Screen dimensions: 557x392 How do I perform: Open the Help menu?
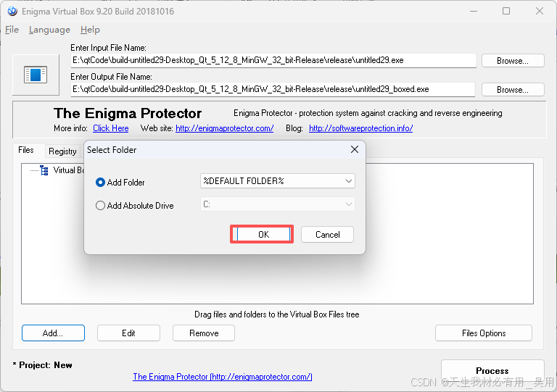[90, 30]
